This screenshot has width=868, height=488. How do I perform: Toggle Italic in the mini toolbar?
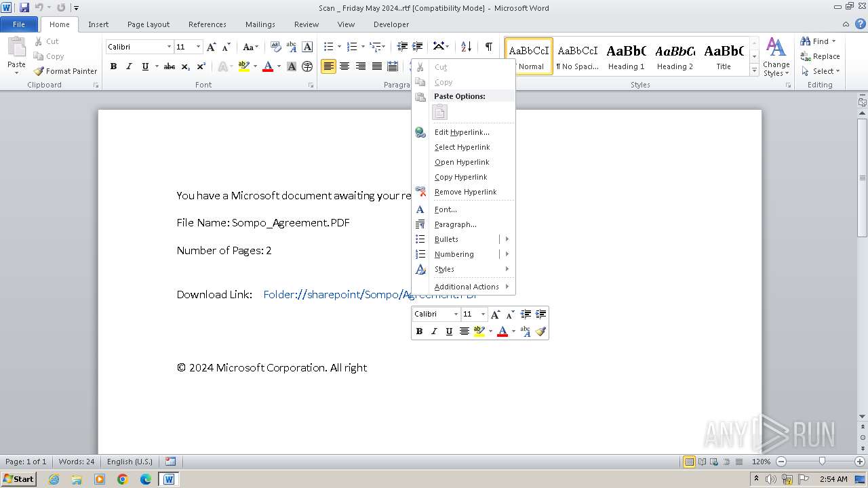(x=434, y=331)
